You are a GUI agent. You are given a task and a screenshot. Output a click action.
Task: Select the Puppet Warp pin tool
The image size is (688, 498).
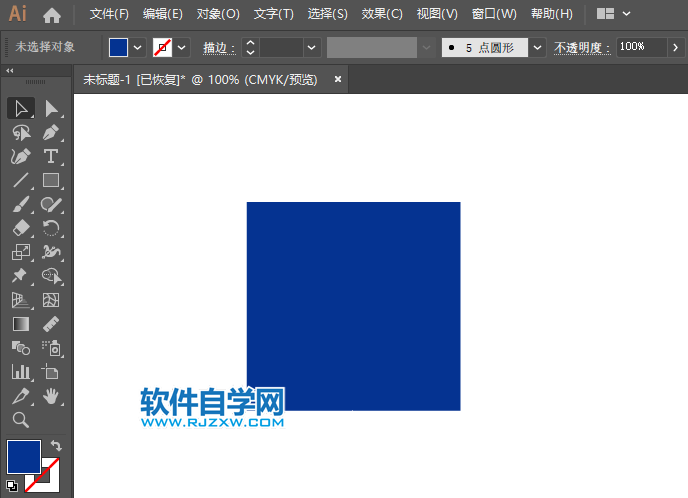21,276
